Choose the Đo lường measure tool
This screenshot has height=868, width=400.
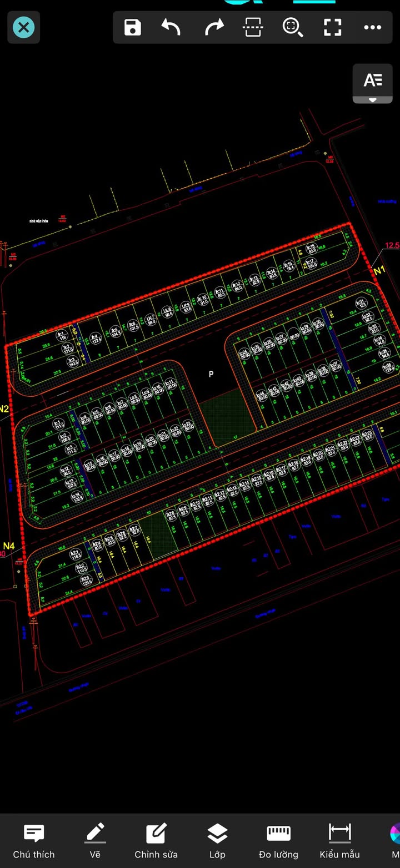(278, 841)
